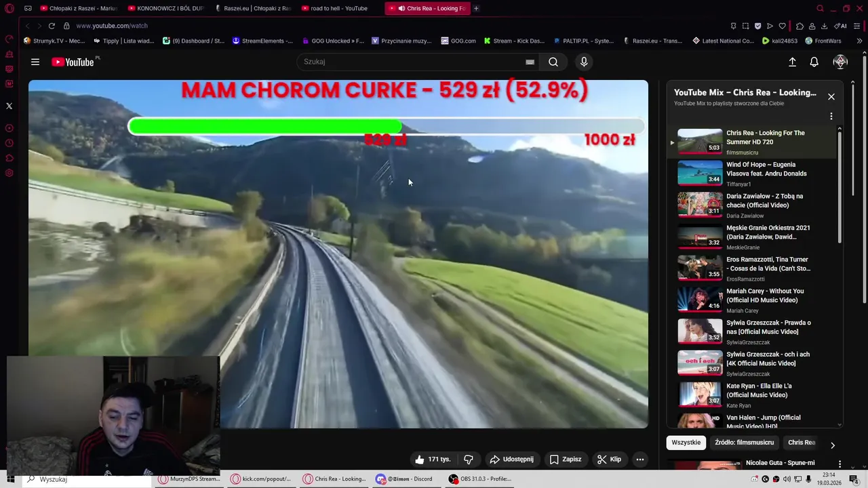Open the browser AI assistant icon
This screenshot has height=488, width=868.
(x=840, y=26)
